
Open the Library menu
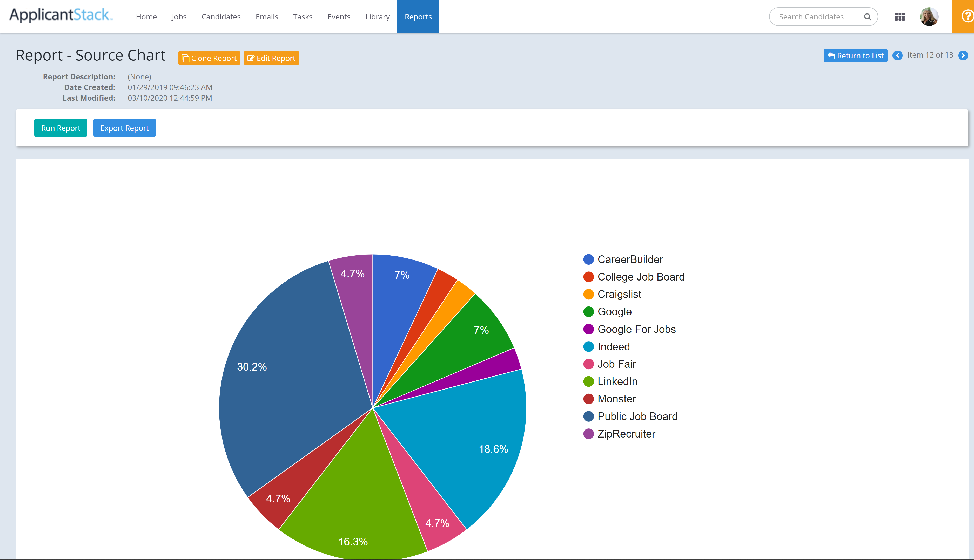377,17
